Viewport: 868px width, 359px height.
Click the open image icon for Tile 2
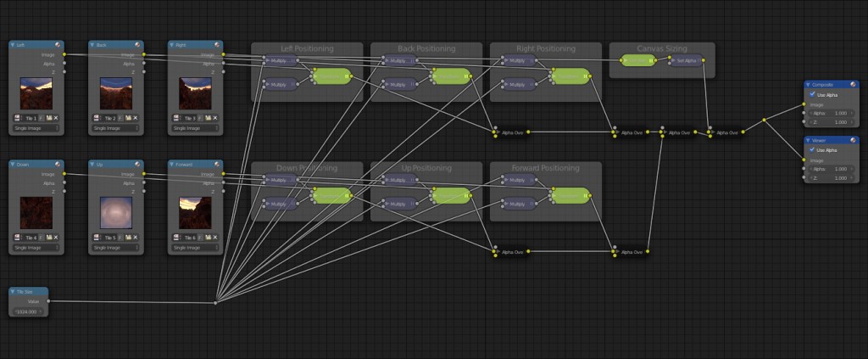(x=127, y=118)
